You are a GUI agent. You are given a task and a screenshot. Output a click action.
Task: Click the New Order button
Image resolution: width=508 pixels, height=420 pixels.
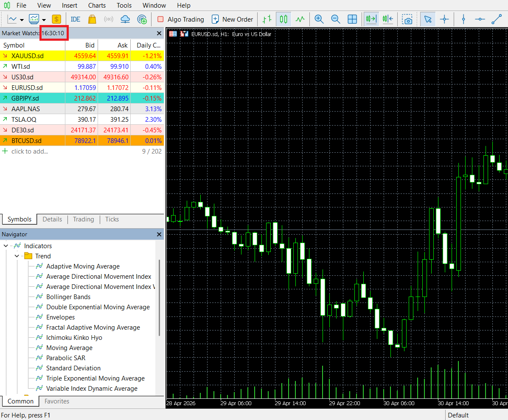point(232,20)
